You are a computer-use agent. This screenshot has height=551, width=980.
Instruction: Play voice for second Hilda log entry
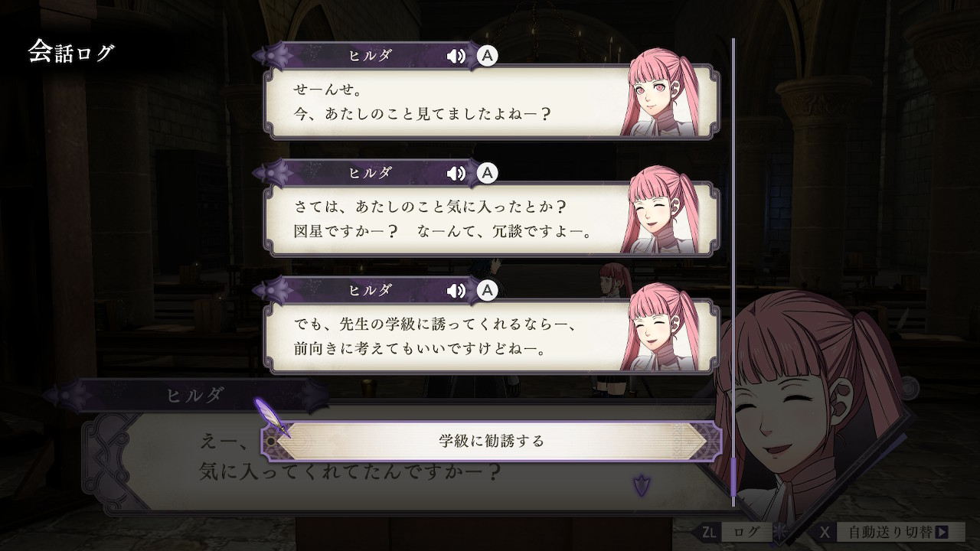(x=456, y=173)
